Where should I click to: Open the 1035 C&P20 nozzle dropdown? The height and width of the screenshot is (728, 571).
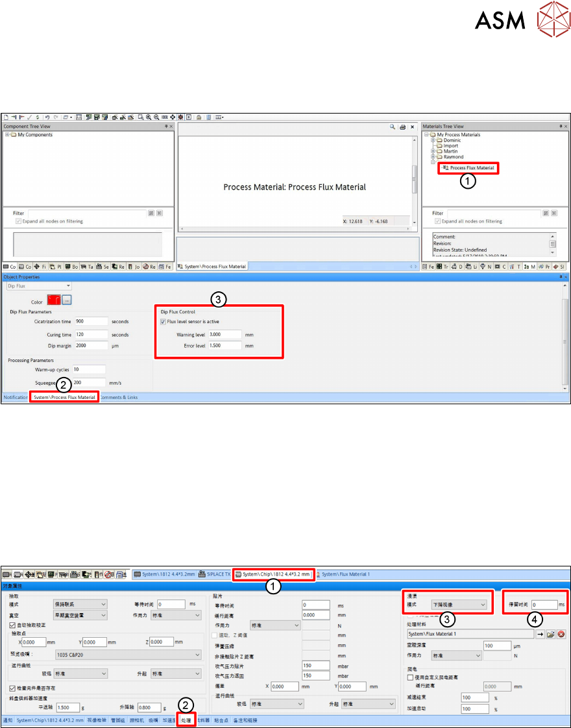[x=128, y=655]
